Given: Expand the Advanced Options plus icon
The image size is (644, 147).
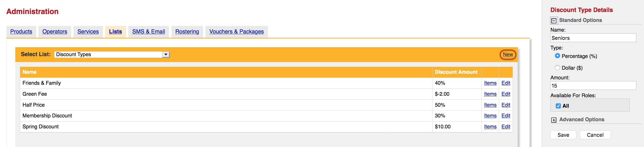Looking at the screenshot, I should point(554,120).
